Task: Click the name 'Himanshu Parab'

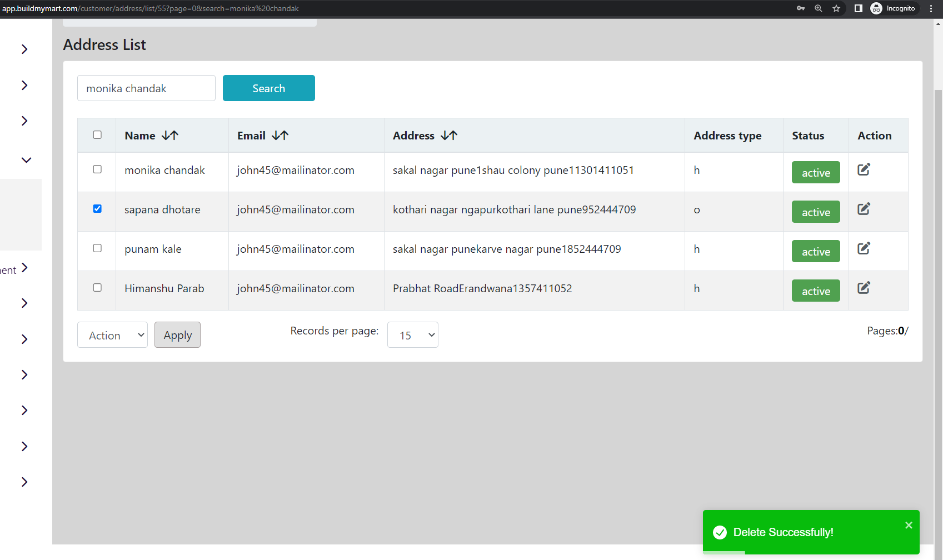Action: pyautogui.click(x=164, y=288)
